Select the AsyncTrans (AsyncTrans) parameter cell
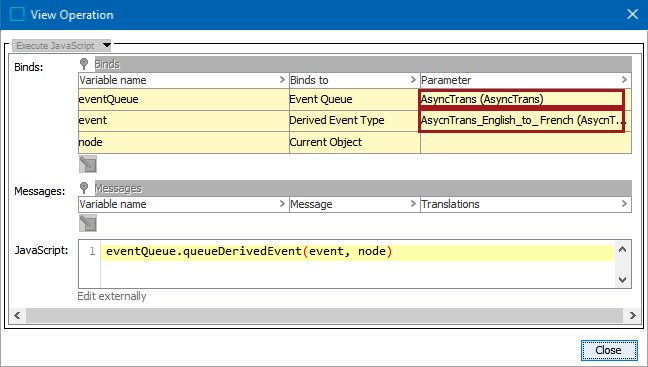Image resolution: width=648 pixels, height=367 pixels. [x=522, y=99]
